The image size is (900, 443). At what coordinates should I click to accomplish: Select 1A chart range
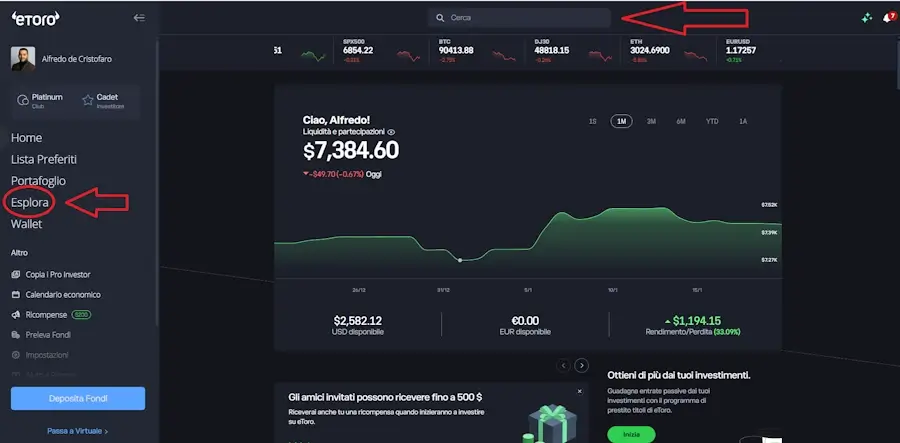pos(743,122)
